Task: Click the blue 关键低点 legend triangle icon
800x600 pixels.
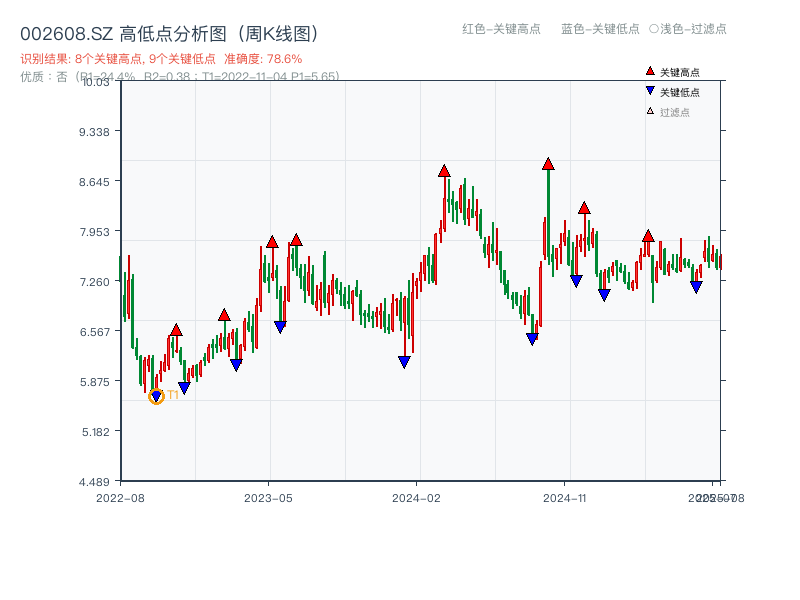Action: 650,92
